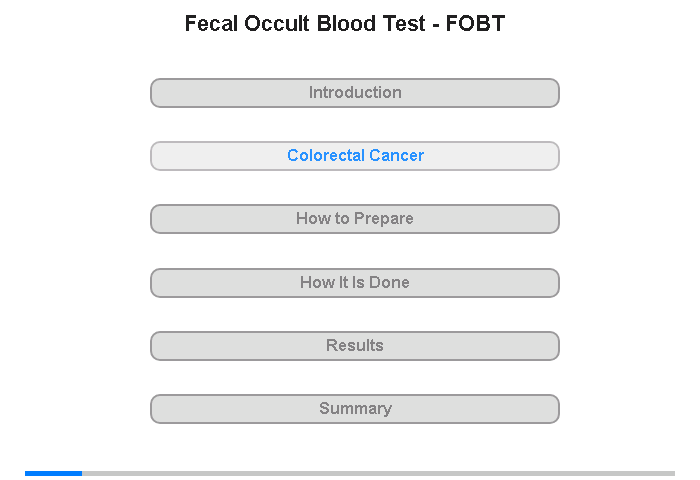Select the How It Is Done menu entry
This screenshot has height=480, width=700.
click(355, 283)
